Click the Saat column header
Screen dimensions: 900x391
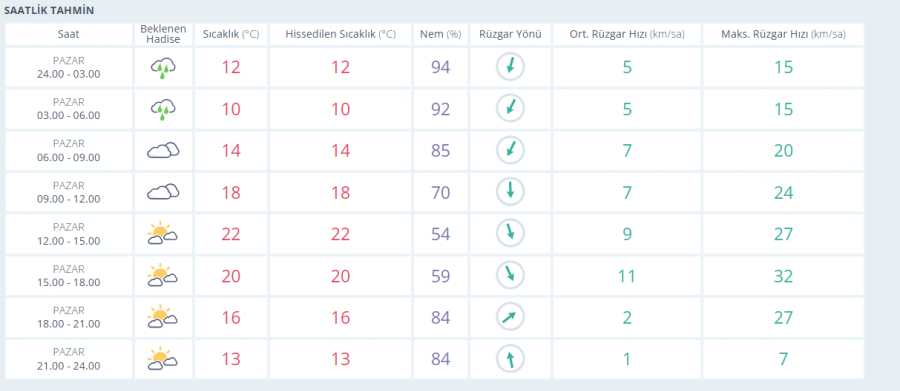pyautogui.click(x=69, y=34)
